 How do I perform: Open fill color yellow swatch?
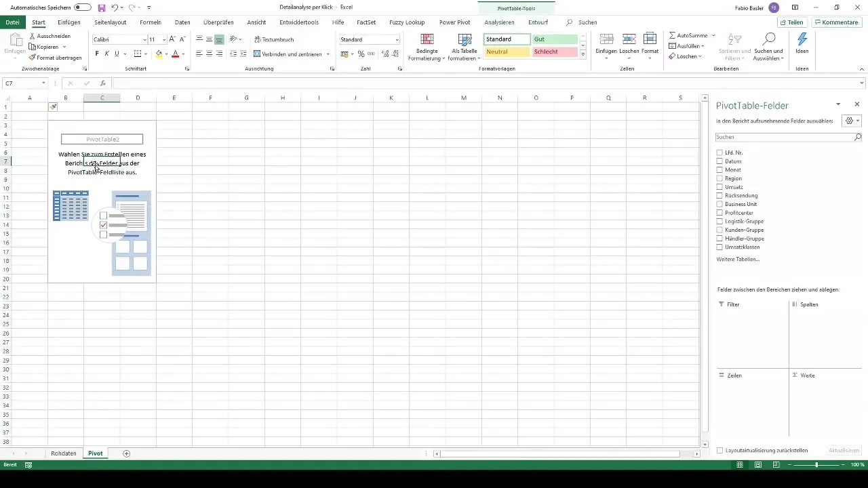[159, 54]
